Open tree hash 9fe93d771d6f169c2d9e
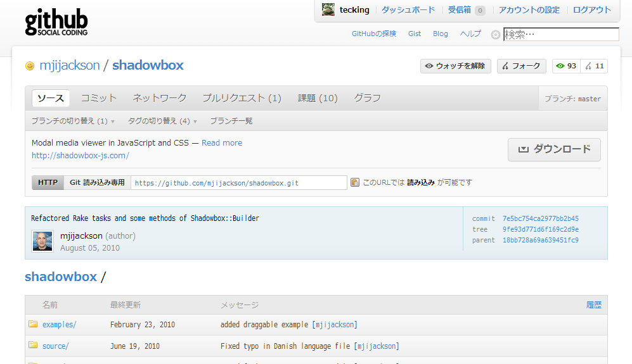This screenshot has height=364, width=632. (541, 230)
